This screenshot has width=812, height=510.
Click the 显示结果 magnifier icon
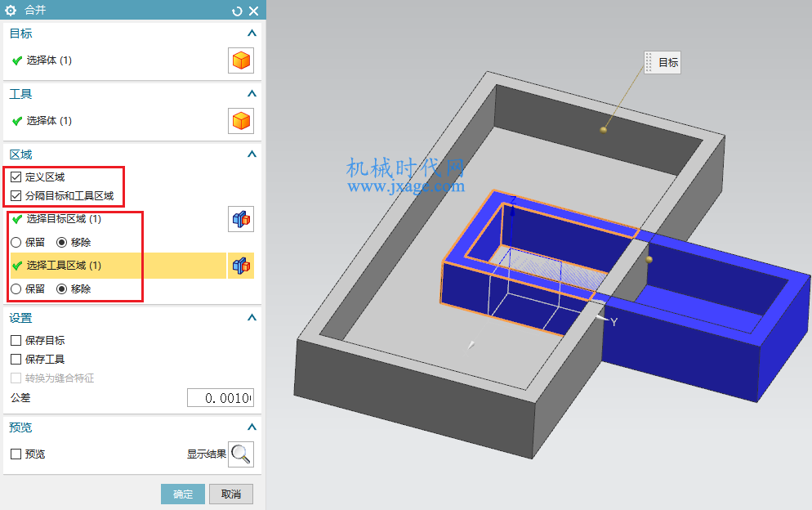click(x=241, y=454)
